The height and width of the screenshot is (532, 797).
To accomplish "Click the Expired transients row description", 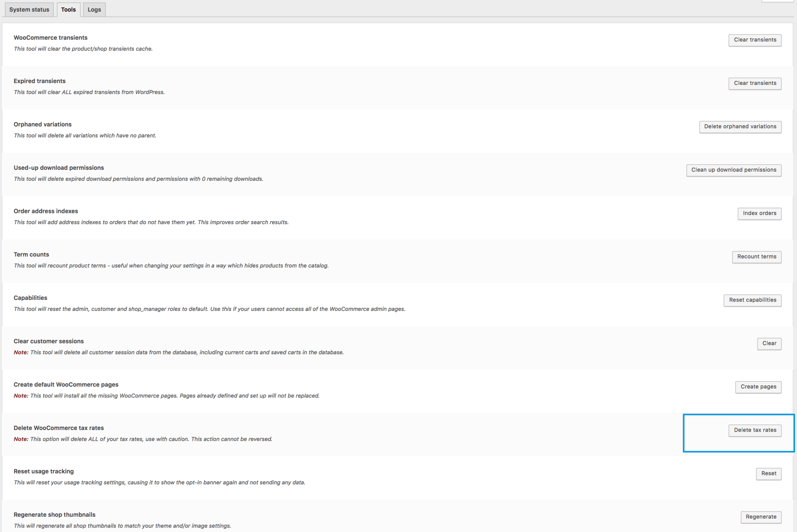I will pos(89,92).
